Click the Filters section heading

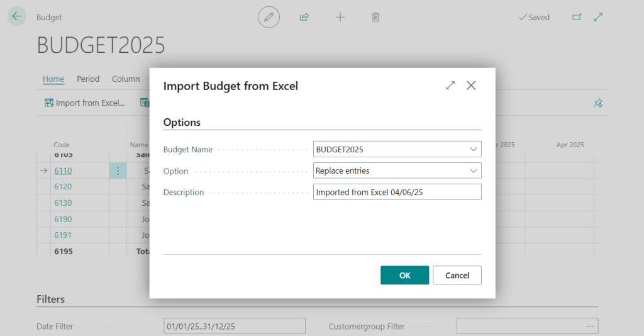[x=50, y=299]
